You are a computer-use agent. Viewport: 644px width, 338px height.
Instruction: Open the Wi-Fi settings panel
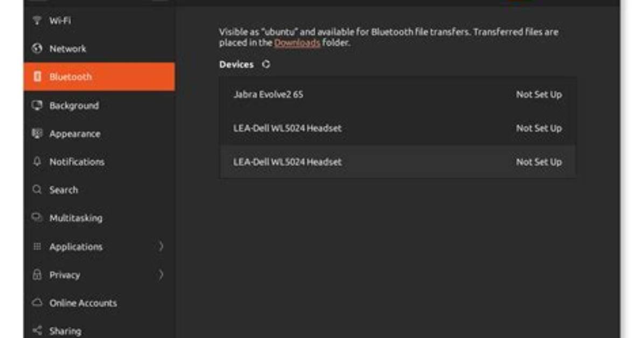pos(100,20)
